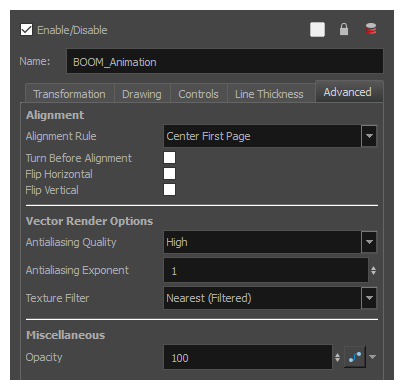The width and height of the screenshot is (404, 390).
Task: Switch to the Transformation tab
Action: pos(70,94)
